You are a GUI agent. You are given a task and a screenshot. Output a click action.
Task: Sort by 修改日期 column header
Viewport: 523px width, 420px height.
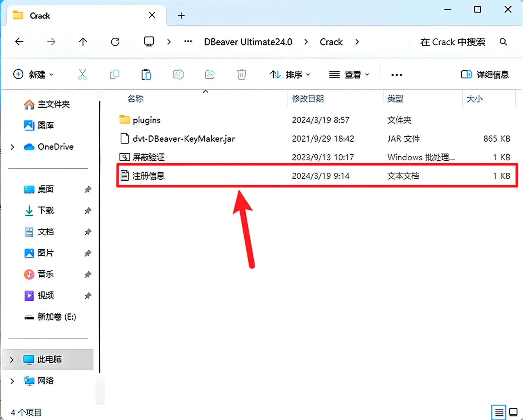pyautogui.click(x=308, y=99)
